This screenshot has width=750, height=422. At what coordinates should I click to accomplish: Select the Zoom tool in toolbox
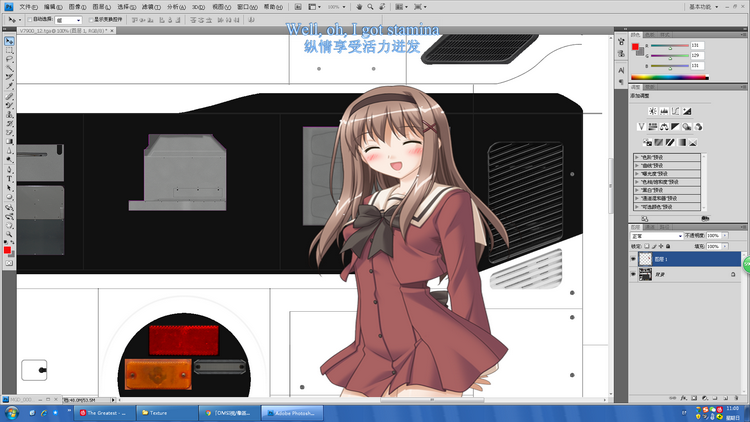pyautogui.click(x=9, y=234)
